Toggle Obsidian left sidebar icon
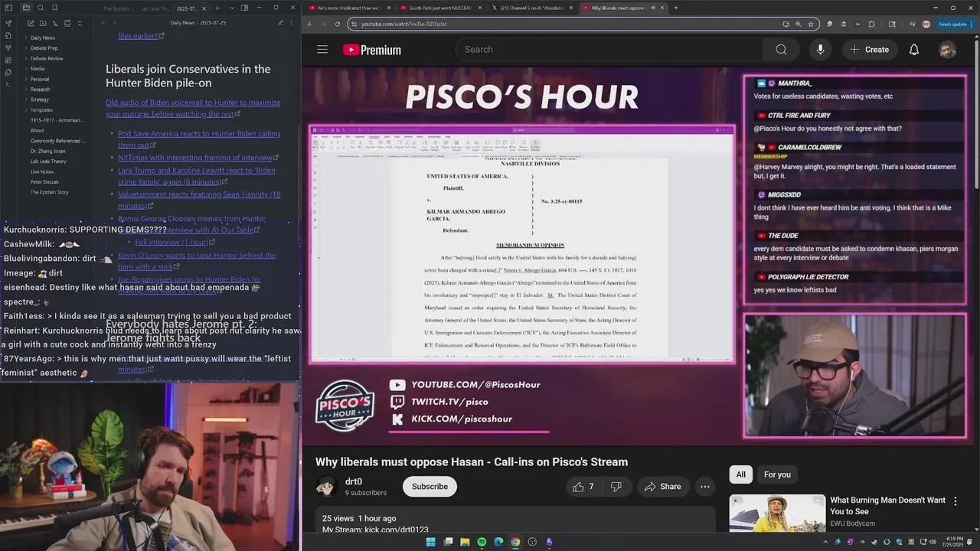Image resolution: width=980 pixels, height=551 pixels. pos(8,8)
